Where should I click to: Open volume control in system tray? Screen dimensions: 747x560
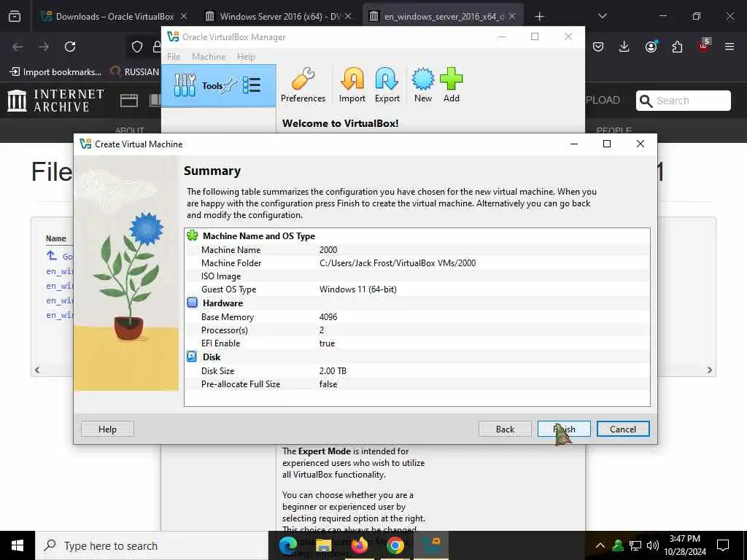pyautogui.click(x=653, y=545)
